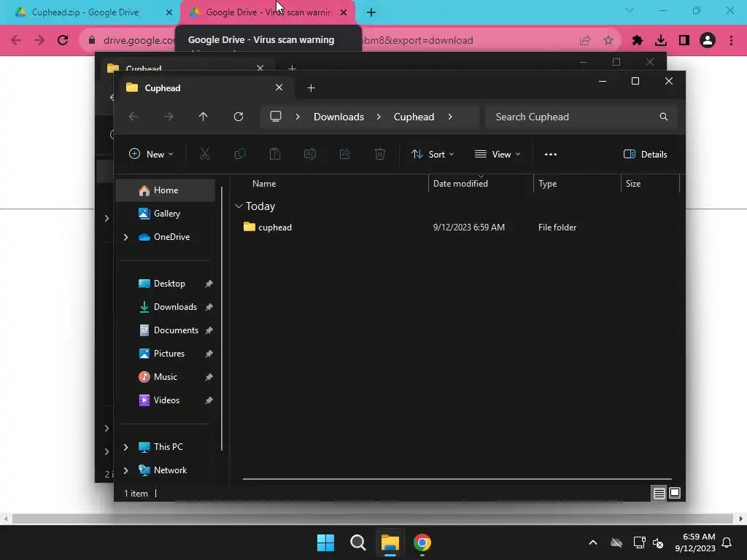Bookmark this page with star icon

coord(608,41)
